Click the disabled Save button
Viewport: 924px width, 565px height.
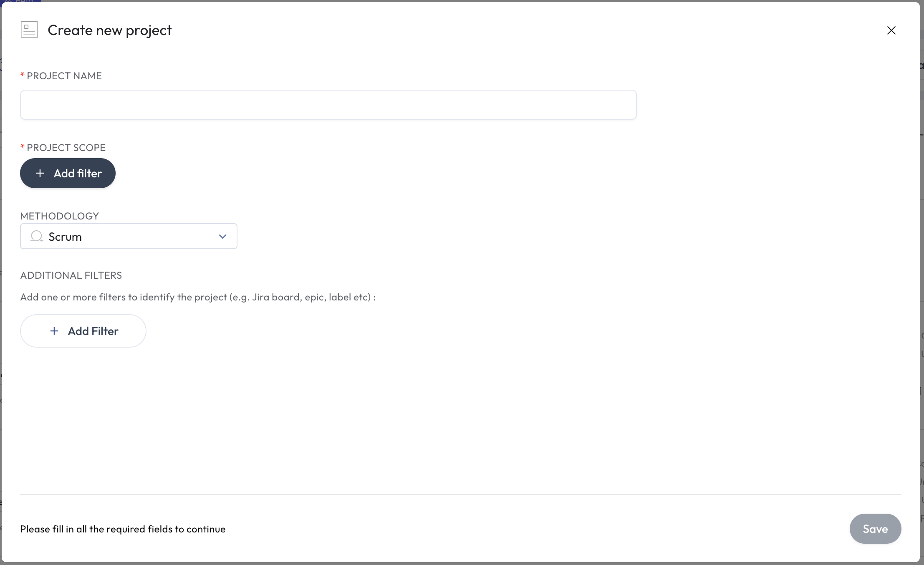[x=875, y=529]
